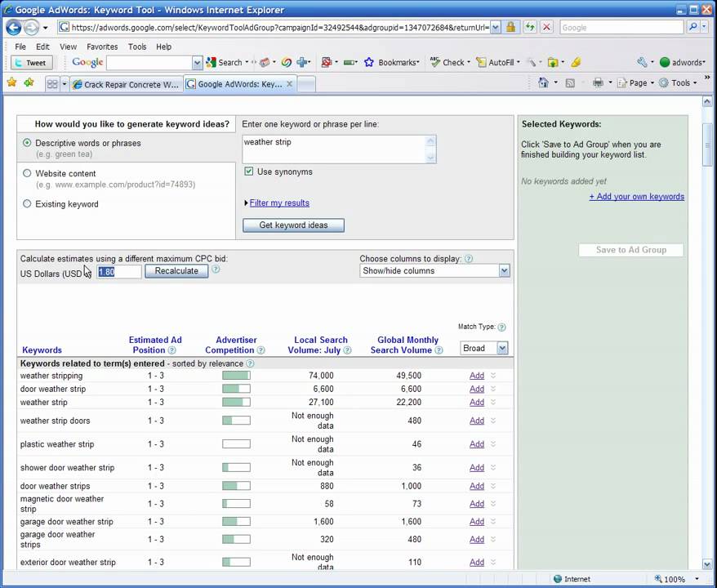Go back with the browser Back arrow
The height and width of the screenshot is (588, 717).
point(14,28)
